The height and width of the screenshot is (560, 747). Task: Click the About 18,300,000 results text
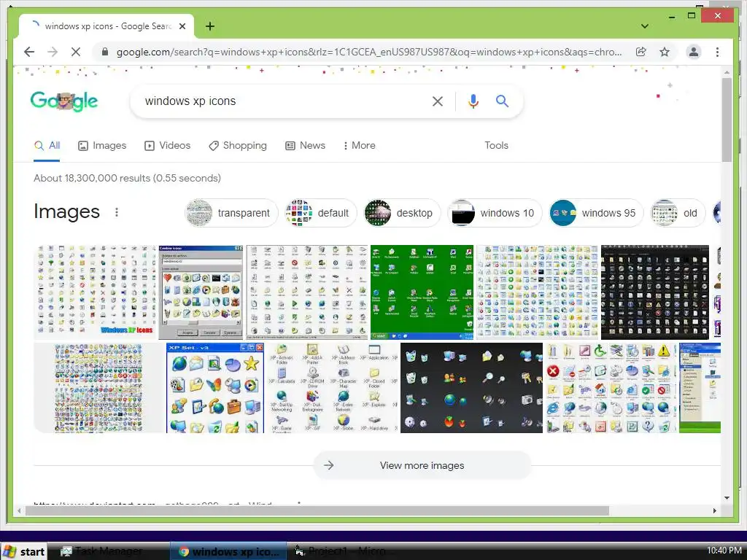click(x=127, y=178)
